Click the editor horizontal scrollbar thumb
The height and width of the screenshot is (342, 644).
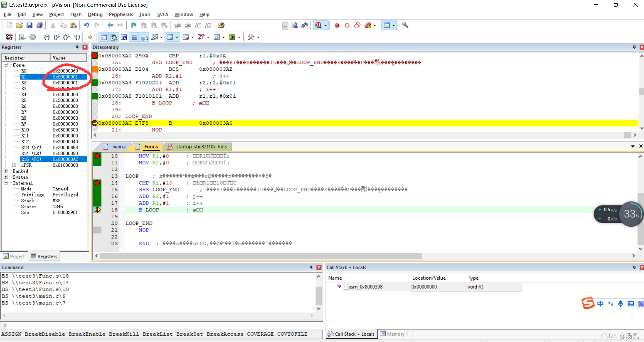pos(261,256)
